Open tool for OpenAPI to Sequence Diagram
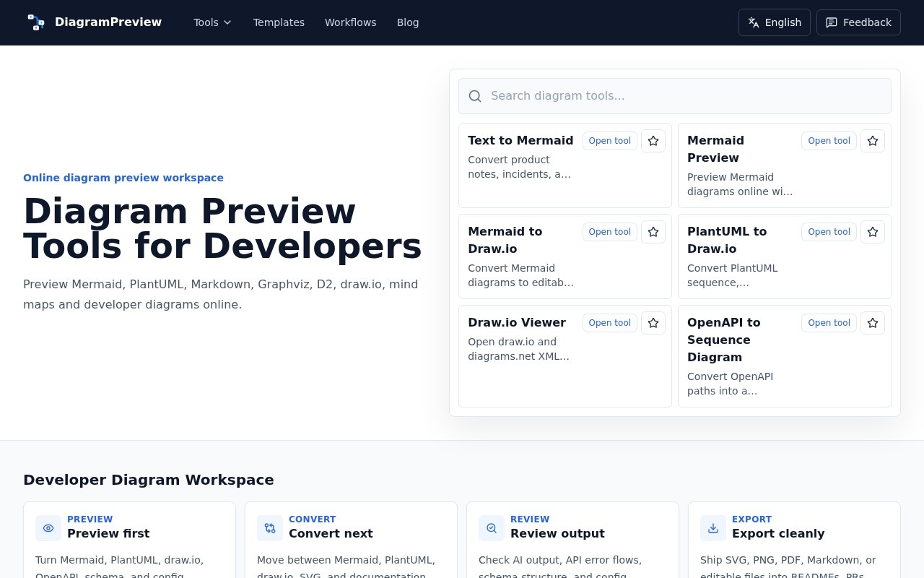 (x=829, y=323)
